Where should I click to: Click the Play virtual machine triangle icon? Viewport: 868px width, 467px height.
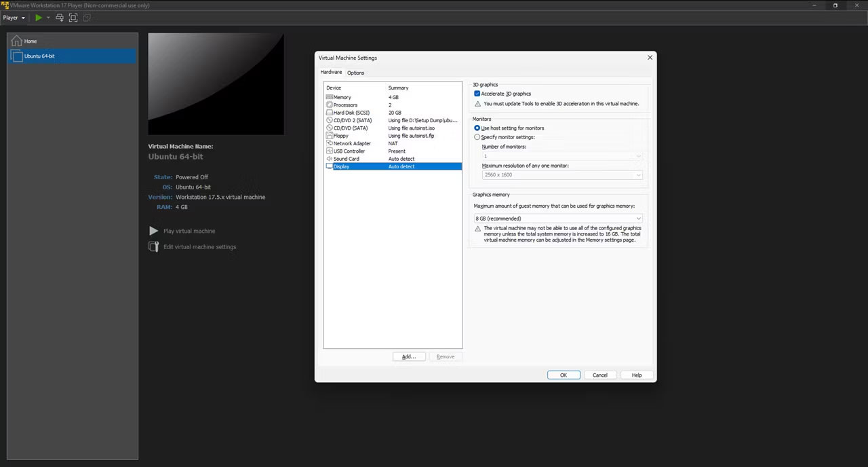click(x=154, y=231)
